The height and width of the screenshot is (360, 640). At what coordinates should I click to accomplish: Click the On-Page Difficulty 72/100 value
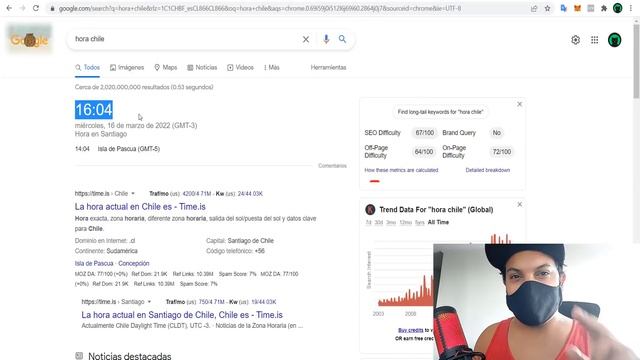click(x=502, y=152)
